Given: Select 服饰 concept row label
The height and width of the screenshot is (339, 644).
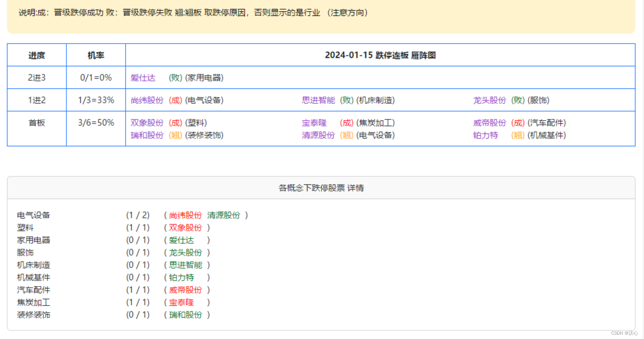Looking at the screenshot, I should (x=25, y=253).
